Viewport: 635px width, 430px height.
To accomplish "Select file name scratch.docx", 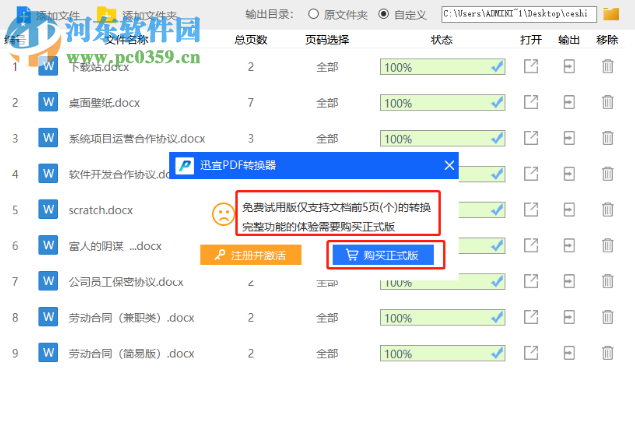I will (101, 210).
